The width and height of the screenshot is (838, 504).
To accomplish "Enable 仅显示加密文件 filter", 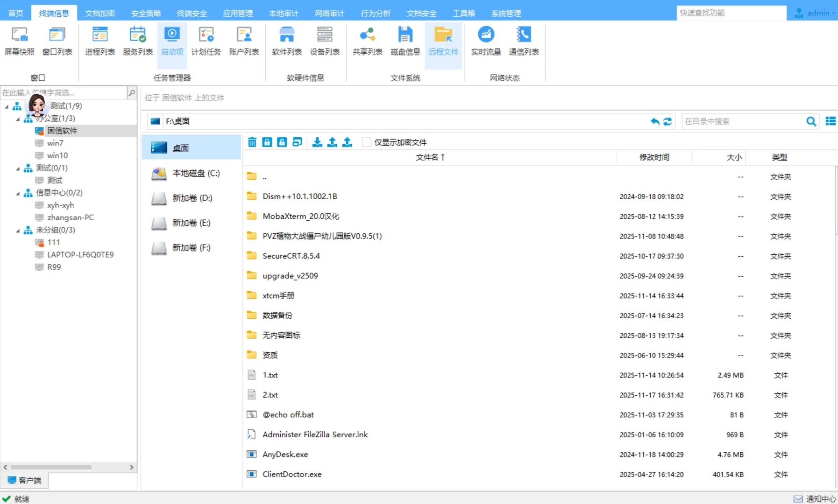I will click(367, 142).
